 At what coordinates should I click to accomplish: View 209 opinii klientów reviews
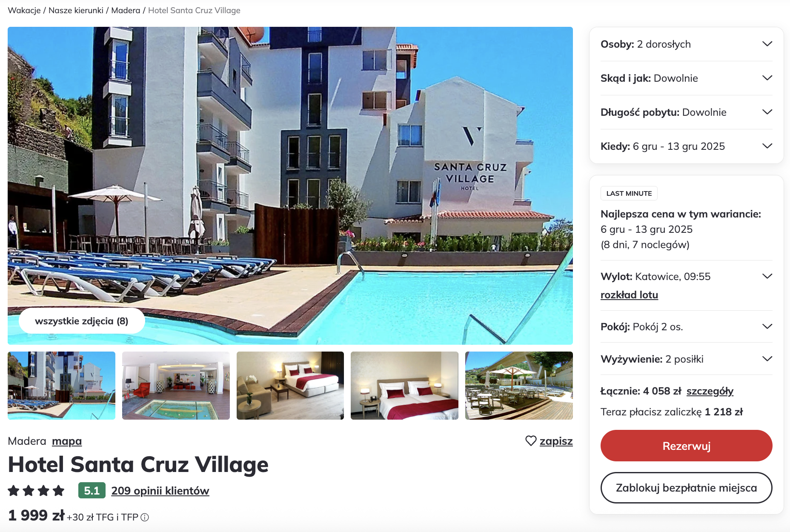(x=160, y=491)
